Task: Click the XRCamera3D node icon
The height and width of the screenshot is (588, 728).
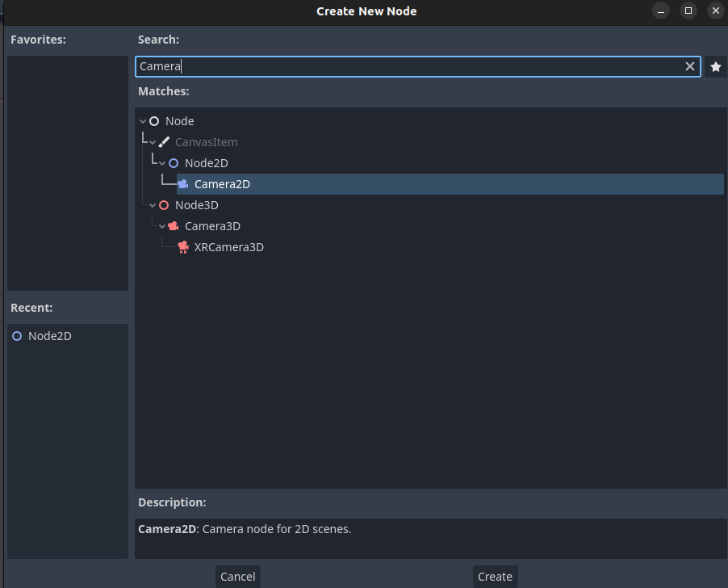Action: (x=183, y=247)
